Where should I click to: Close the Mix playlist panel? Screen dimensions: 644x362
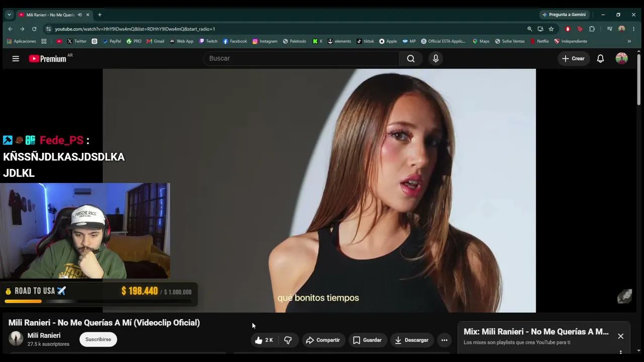pyautogui.click(x=620, y=336)
